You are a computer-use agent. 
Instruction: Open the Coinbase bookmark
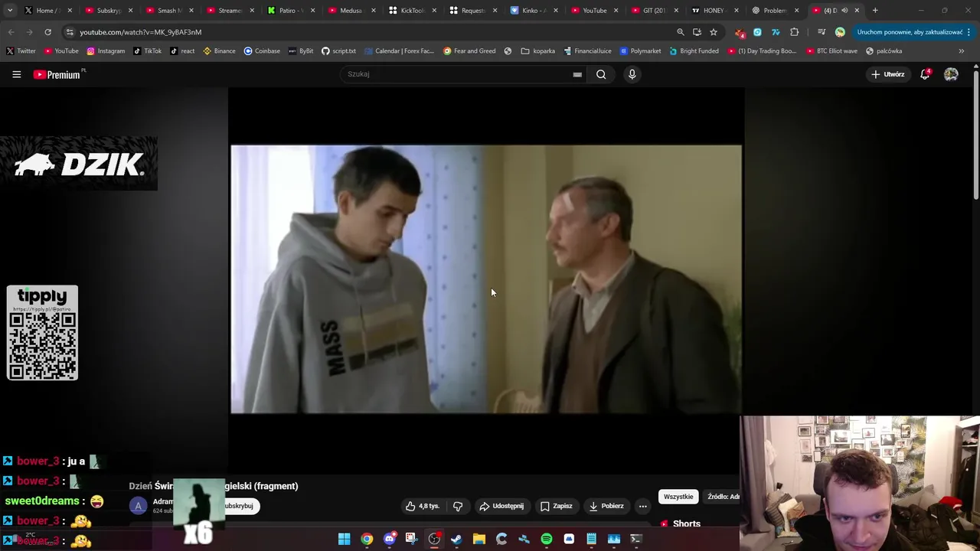point(262,51)
